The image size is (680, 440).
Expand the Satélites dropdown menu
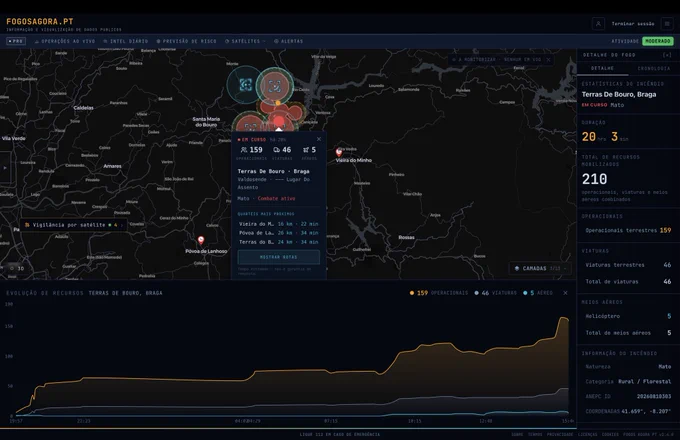pyautogui.click(x=245, y=41)
